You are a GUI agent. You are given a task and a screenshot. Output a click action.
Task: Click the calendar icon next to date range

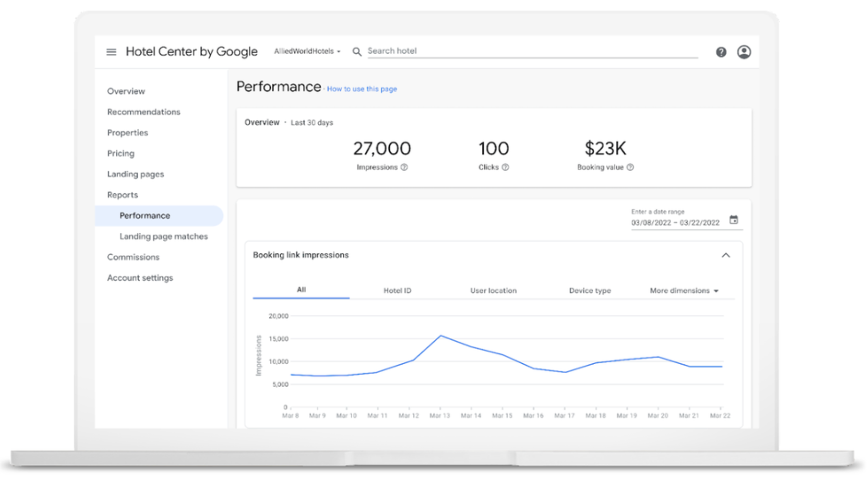point(734,220)
